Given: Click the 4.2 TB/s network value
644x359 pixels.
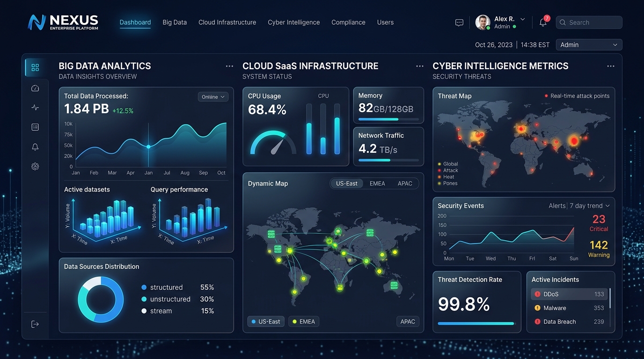Looking at the screenshot, I should coord(378,149).
